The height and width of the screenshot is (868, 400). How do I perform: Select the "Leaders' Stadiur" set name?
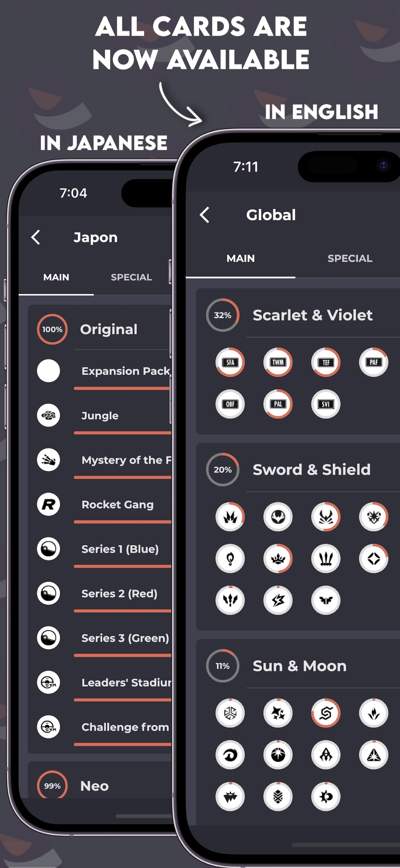(126, 682)
